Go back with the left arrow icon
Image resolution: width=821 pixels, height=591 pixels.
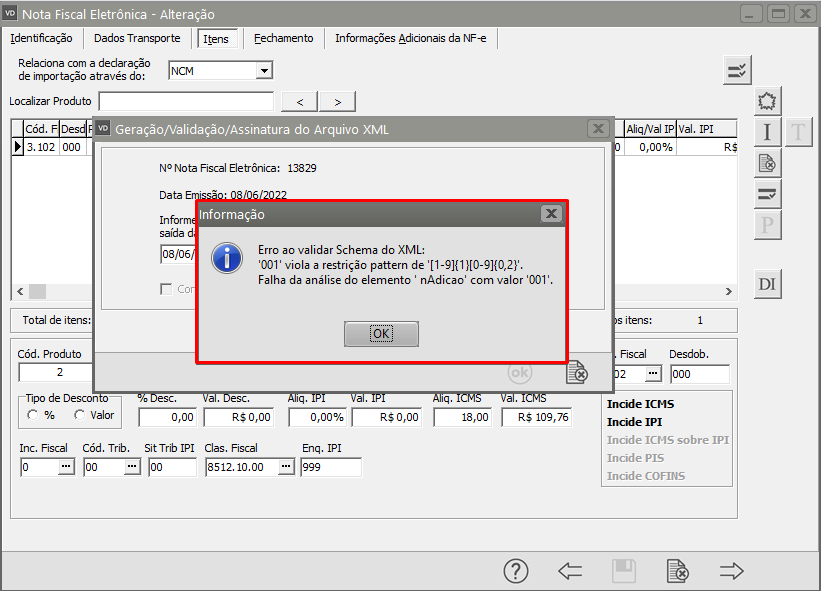tap(570, 571)
